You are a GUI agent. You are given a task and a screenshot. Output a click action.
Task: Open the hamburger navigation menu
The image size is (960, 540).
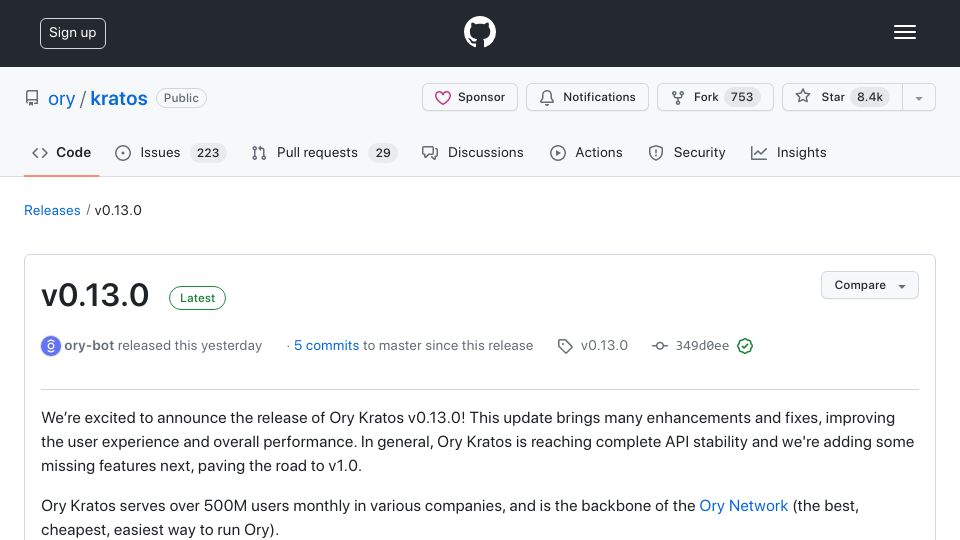tap(904, 32)
